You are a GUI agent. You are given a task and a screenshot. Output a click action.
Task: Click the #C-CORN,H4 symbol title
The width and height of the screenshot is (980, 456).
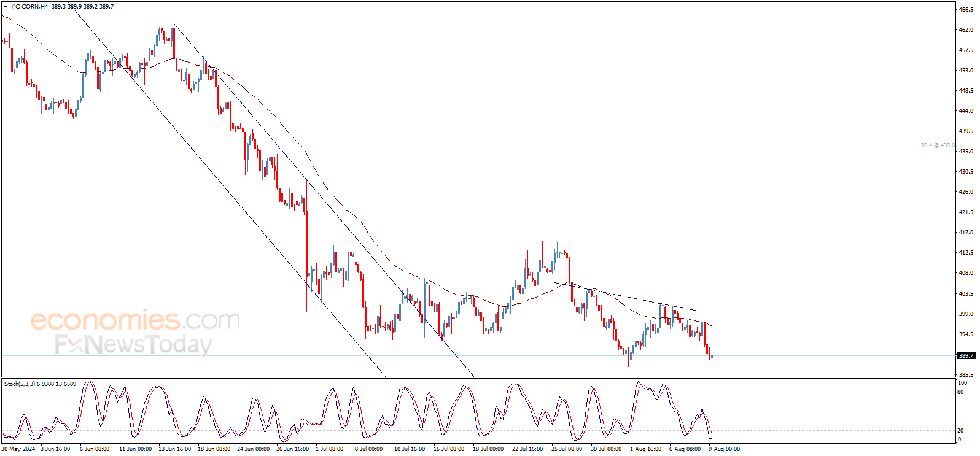point(29,7)
